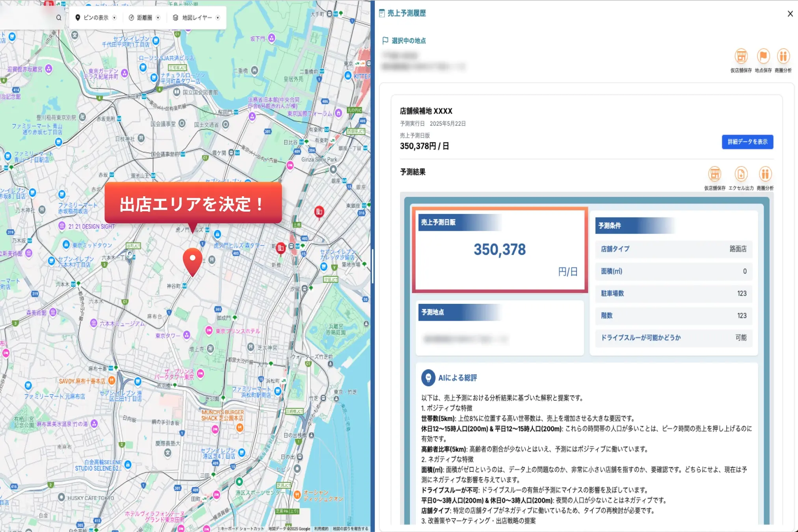Click the 国立国会図書館 marker

pyautogui.click(x=177, y=92)
